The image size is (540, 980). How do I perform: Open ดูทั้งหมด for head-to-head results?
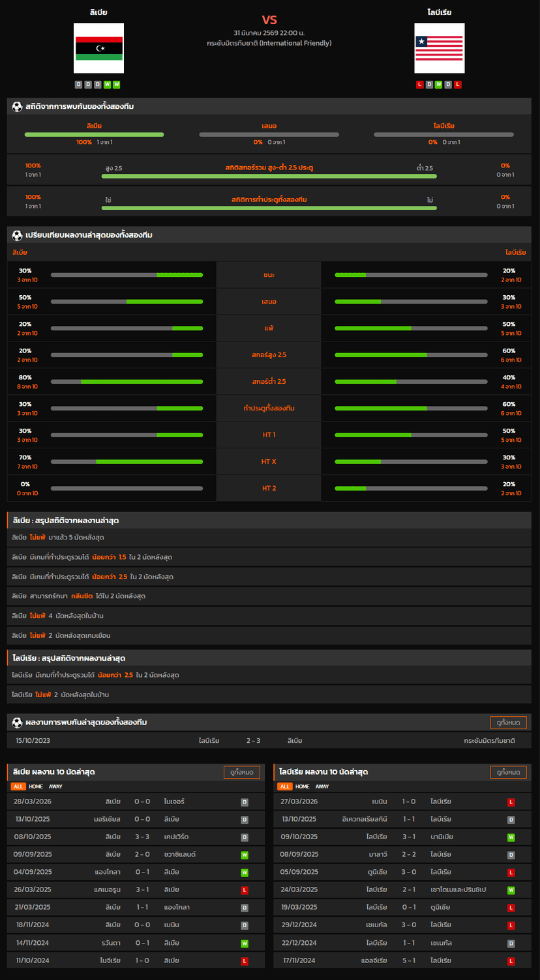pyautogui.click(x=508, y=723)
